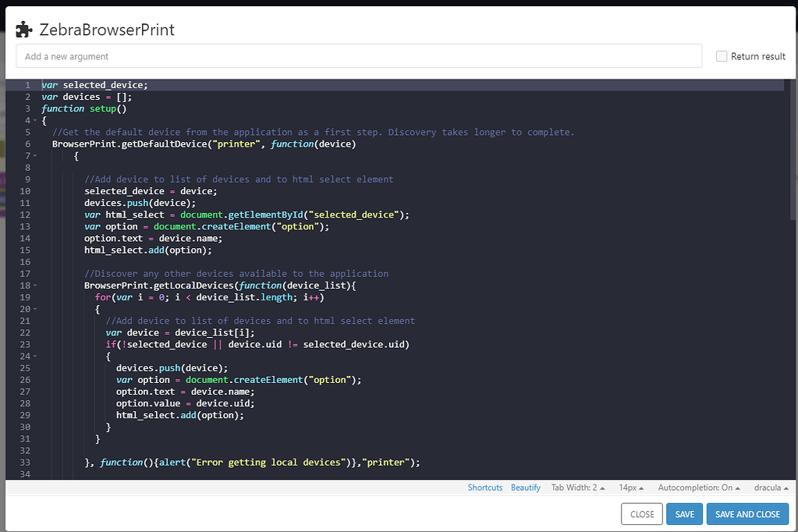Dismiss the dialog with CLOSE
Viewport: 798px width, 532px height.
641,514
